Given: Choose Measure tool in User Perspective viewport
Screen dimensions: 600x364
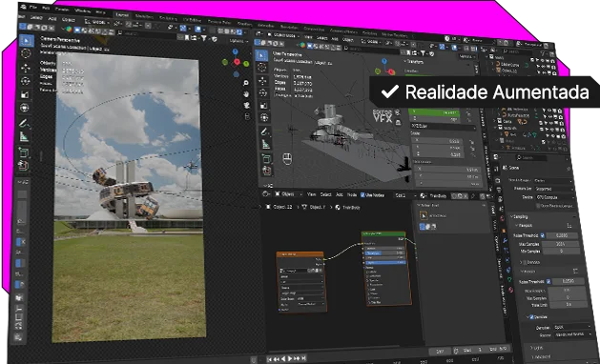Looking at the screenshot, I should pos(265,144).
